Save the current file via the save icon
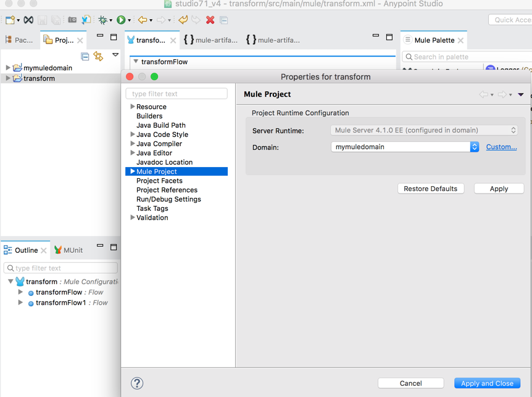This screenshot has height=397, width=532. click(x=42, y=20)
